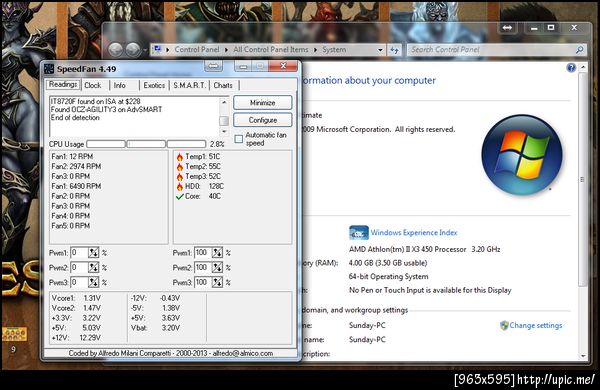Click the Minimize button in SpeedFan
Image resolution: width=600 pixels, height=390 pixels.
tap(262, 103)
